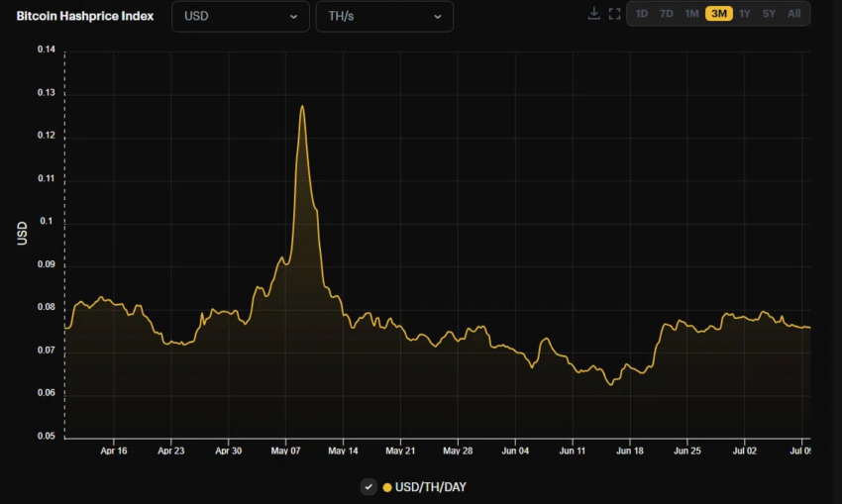
Task: Show the 1Y time range
Action: [x=745, y=14]
